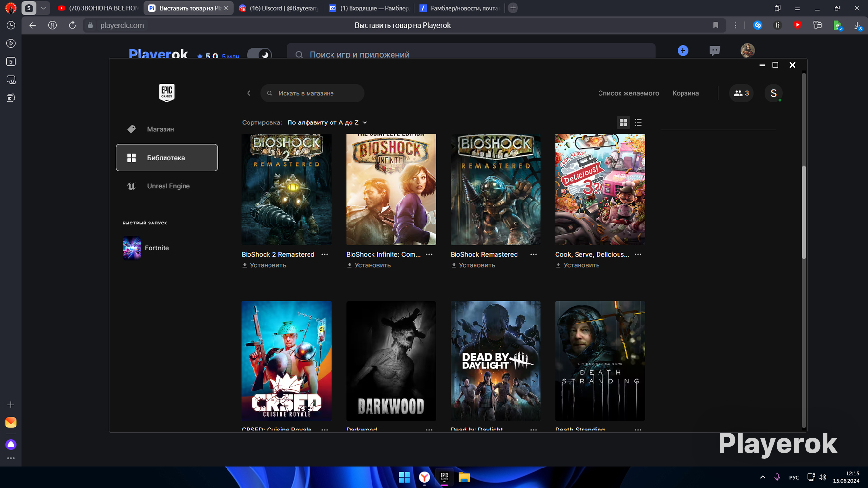Go back with launcher chevron arrow
This screenshot has width=868, height=488.
[249, 93]
